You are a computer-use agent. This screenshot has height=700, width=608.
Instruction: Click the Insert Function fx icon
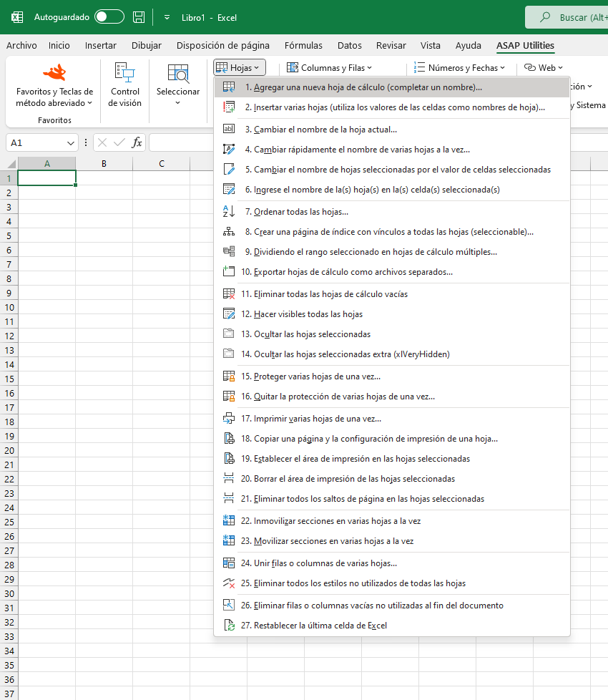pyautogui.click(x=137, y=143)
